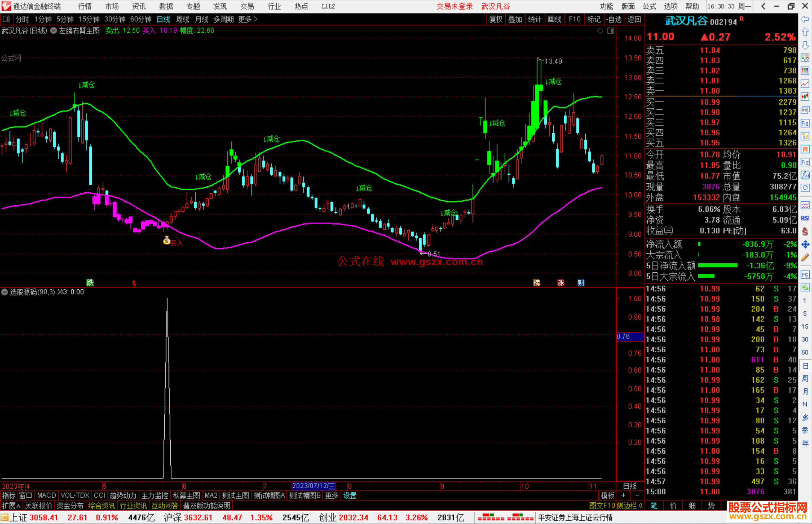Image resolution: width=812 pixels, height=524 pixels.
Task: Open the RSI indicator sidebar icon
Action: coord(805,218)
